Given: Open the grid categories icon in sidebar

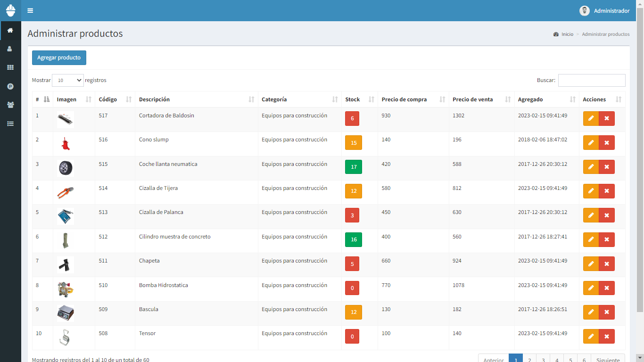Looking at the screenshot, I should [10, 67].
